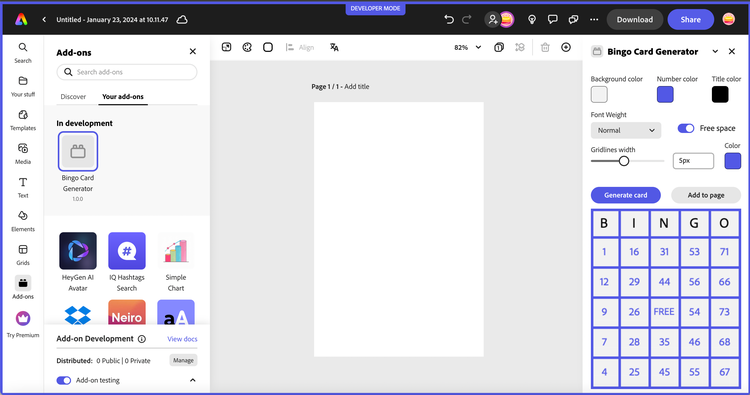Click the background color square toolbar icon
The width and height of the screenshot is (750, 395).
pos(268,47)
